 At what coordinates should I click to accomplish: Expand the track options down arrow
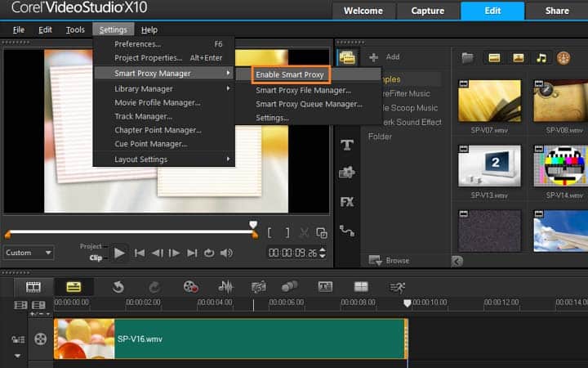18,356
